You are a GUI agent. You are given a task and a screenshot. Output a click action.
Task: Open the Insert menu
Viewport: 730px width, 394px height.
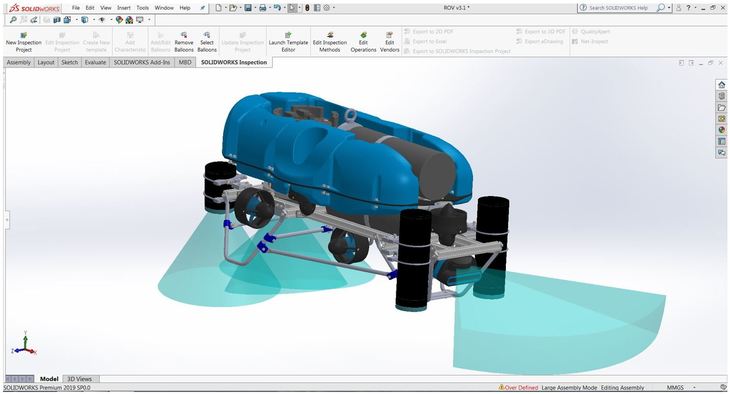(124, 8)
